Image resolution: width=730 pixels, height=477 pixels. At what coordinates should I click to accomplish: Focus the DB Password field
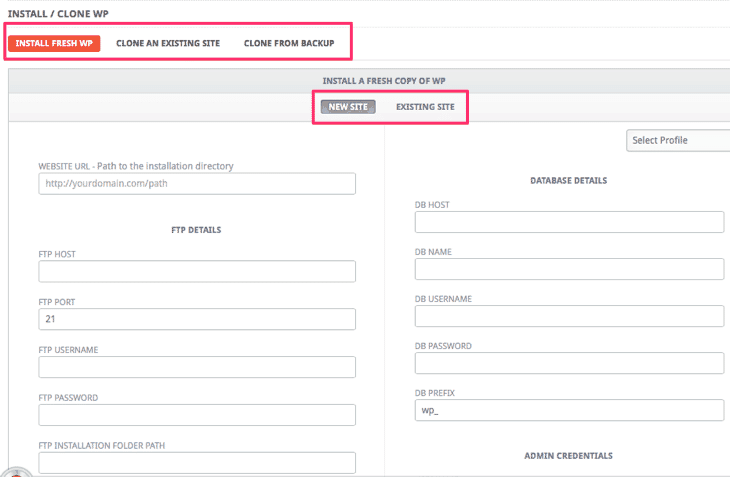point(569,363)
